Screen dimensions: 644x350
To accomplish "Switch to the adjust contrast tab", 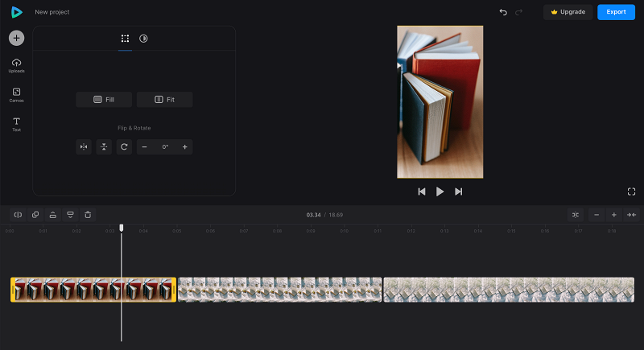I will click(x=143, y=39).
